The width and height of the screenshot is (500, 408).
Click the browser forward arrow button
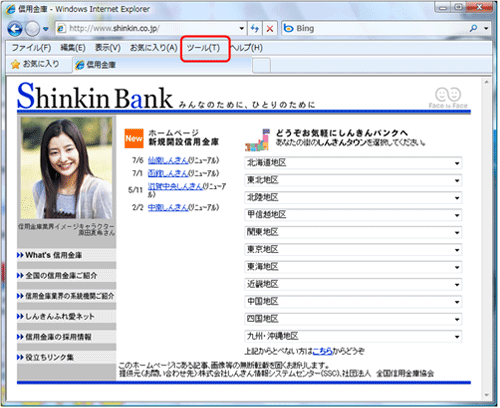(32, 29)
